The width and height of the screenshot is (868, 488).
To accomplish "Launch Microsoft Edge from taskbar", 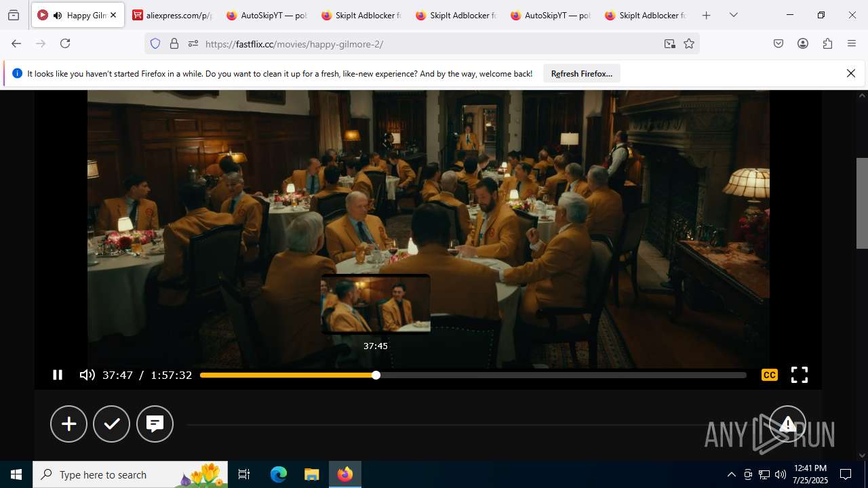I will (279, 474).
